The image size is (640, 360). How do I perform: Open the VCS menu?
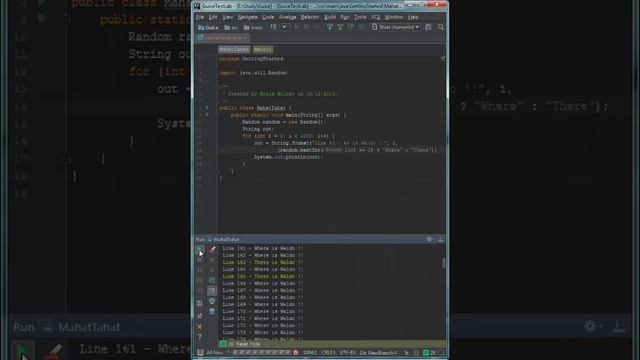point(376,17)
